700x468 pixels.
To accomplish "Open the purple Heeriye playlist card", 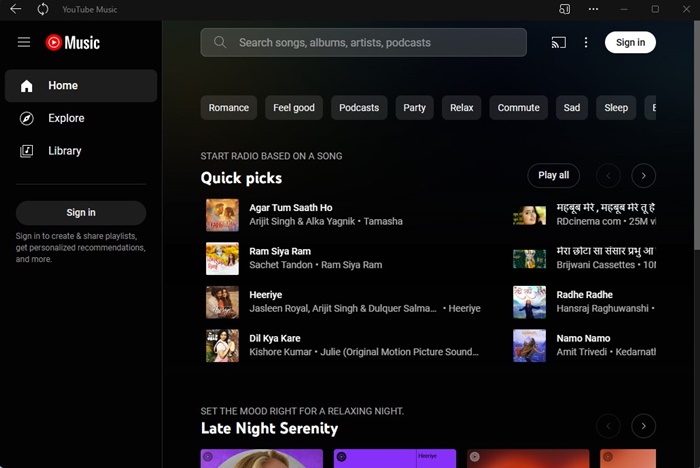I will pyautogui.click(x=395, y=459).
